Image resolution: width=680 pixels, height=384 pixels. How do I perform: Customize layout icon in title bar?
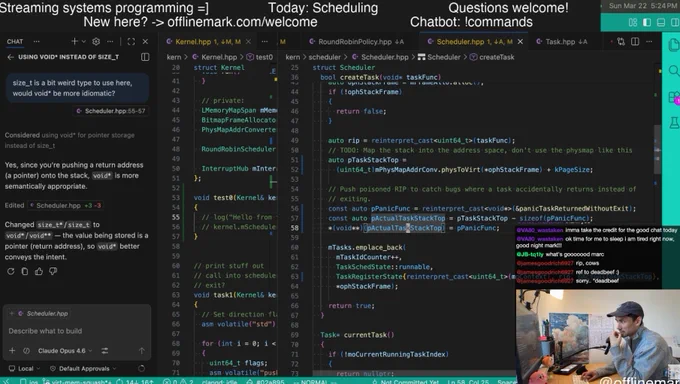coord(633,22)
